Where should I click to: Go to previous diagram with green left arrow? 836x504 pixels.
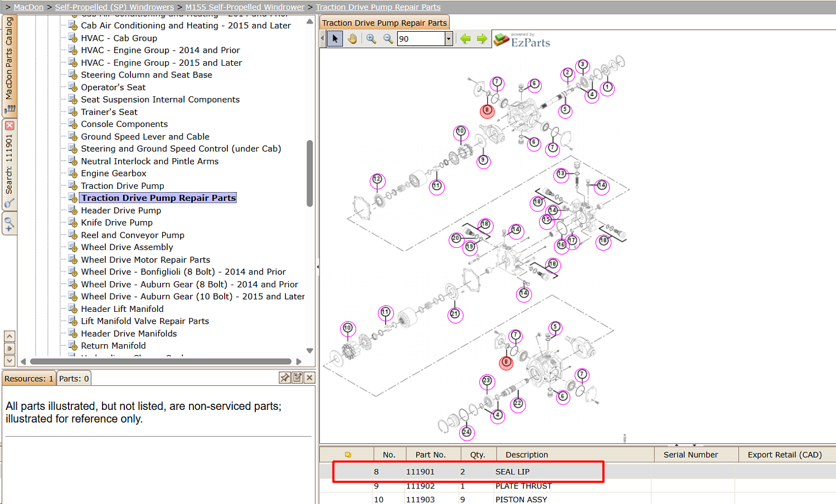coord(465,38)
